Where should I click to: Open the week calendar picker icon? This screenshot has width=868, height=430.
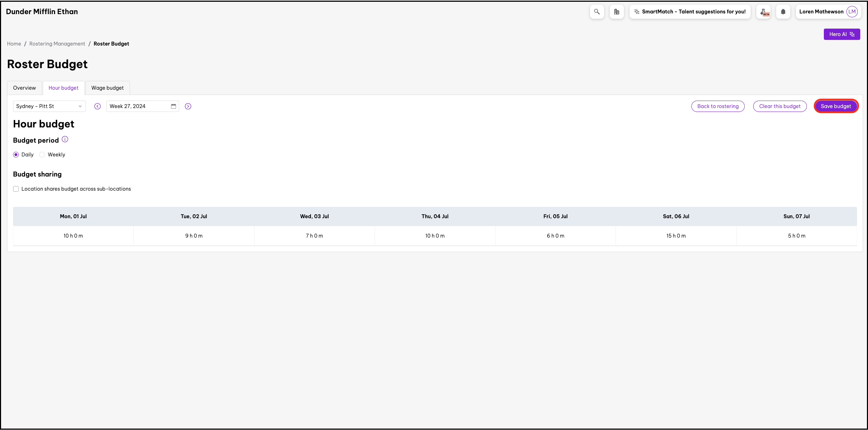pos(173,106)
